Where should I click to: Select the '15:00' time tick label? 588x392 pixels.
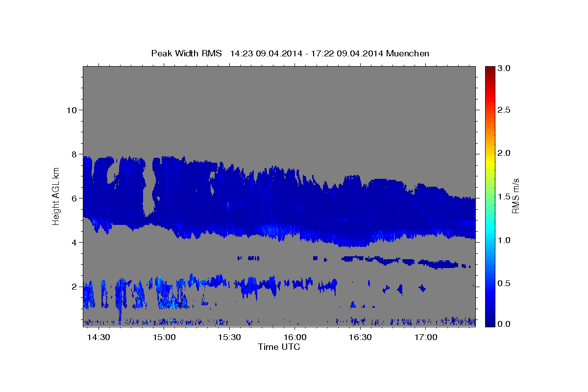point(164,338)
